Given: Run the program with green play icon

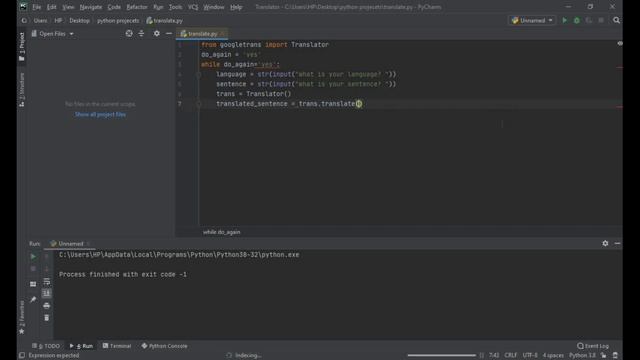Looking at the screenshot, I should 564,20.
